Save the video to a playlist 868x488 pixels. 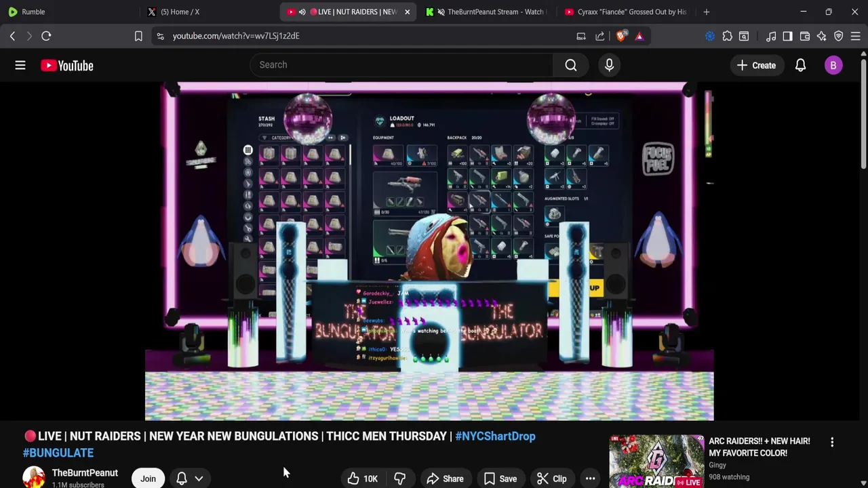500,479
